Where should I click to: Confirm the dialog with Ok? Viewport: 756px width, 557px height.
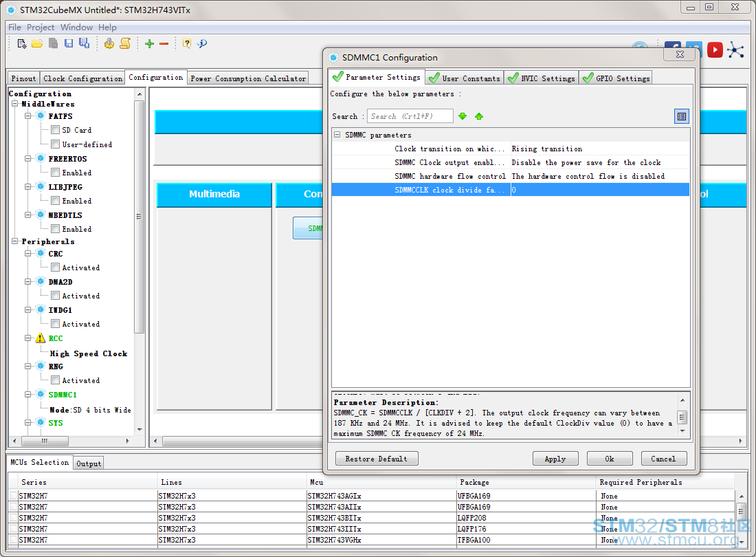click(x=610, y=459)
